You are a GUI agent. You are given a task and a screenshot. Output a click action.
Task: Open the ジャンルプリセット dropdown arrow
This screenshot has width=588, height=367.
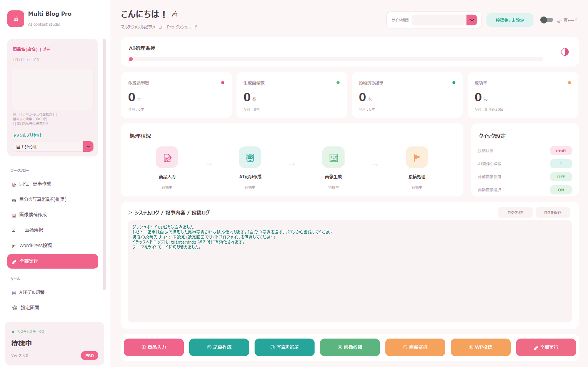[88, 146]
